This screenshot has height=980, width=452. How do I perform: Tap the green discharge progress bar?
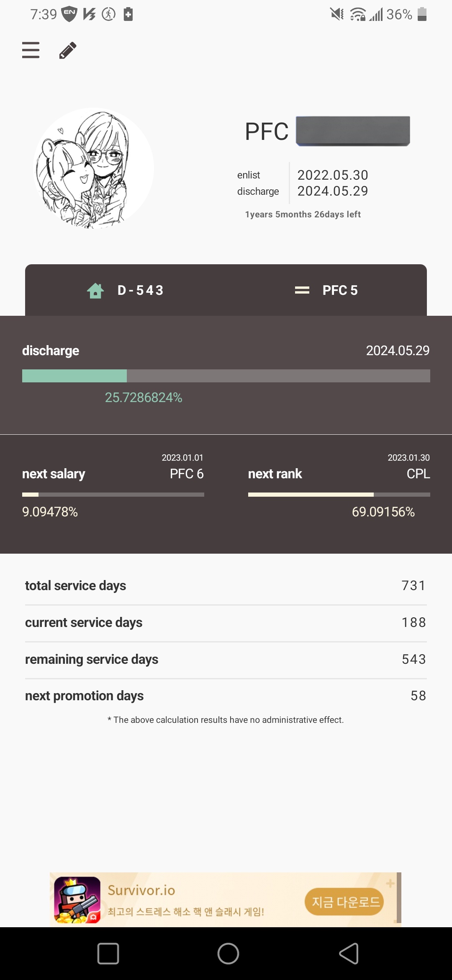click(226, 376)
